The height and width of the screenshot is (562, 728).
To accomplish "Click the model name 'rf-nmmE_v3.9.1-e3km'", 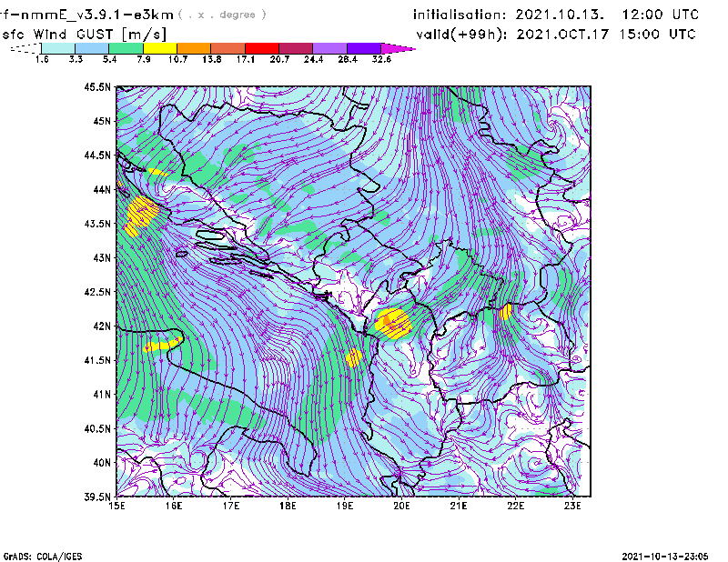I will coord(86,15).
